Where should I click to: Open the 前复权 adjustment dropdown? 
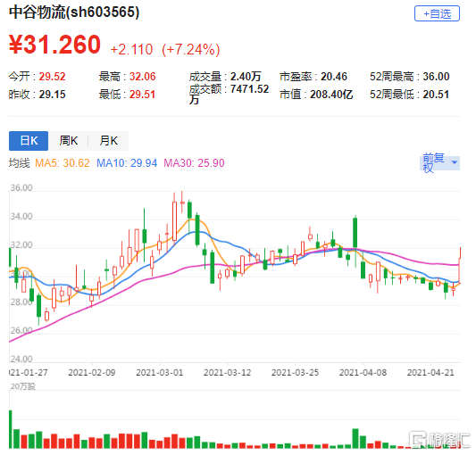(440, 163)
